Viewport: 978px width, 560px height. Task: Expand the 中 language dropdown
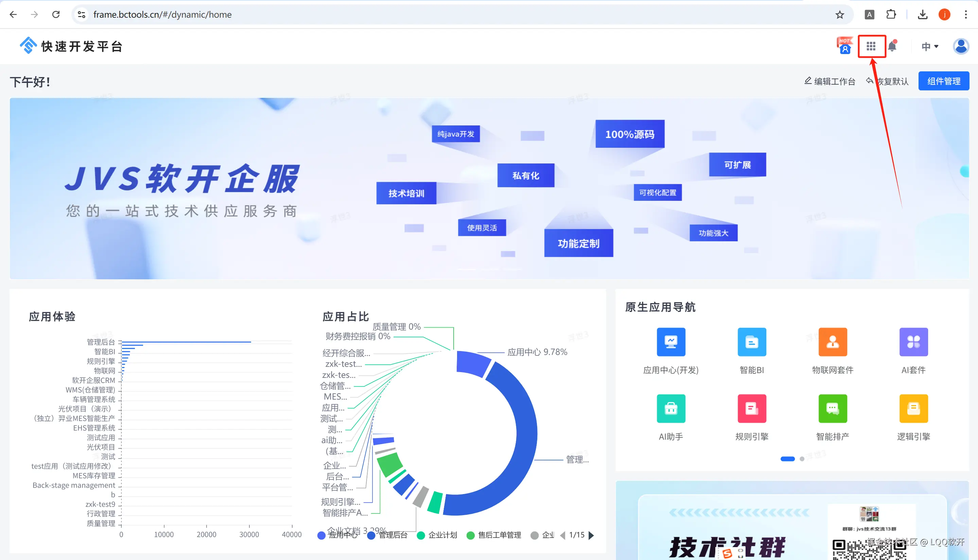(x=929, y=47)
